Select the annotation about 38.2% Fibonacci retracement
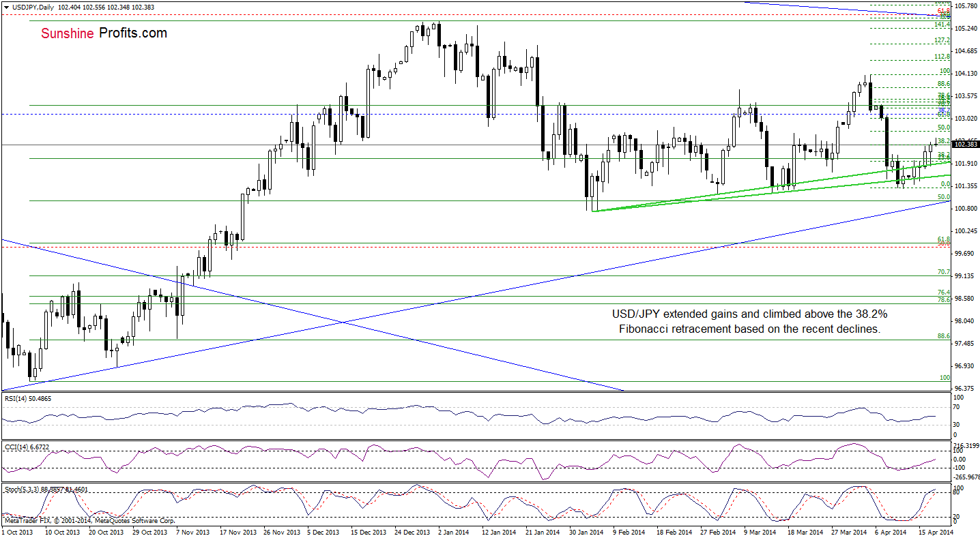The image size is (980, 538). coord(749,322)
